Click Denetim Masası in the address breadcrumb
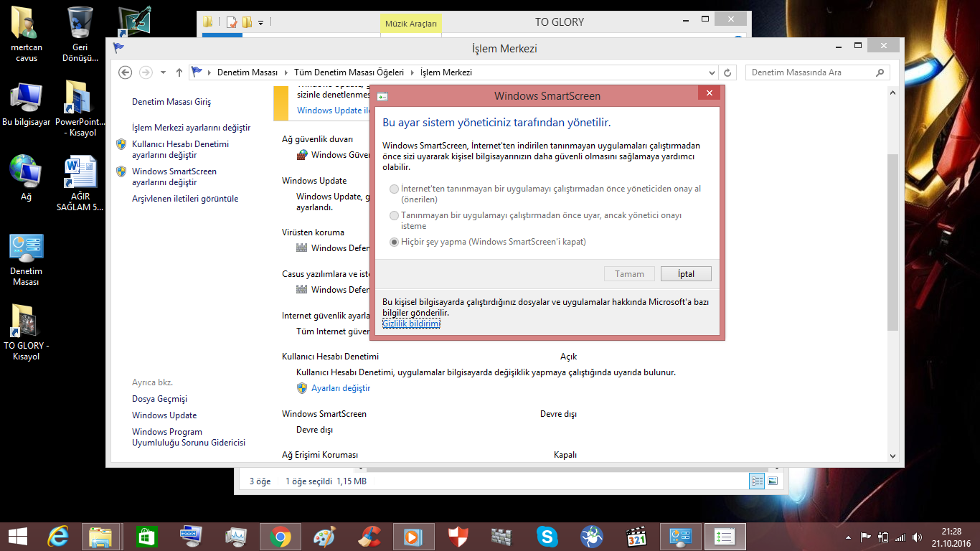 [x=247, y=72]
